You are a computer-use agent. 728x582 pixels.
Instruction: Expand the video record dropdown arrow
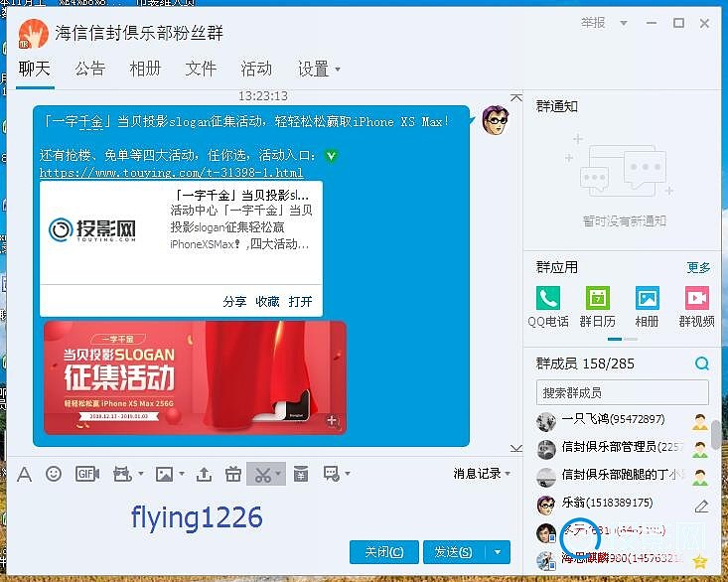click(141, 474)
